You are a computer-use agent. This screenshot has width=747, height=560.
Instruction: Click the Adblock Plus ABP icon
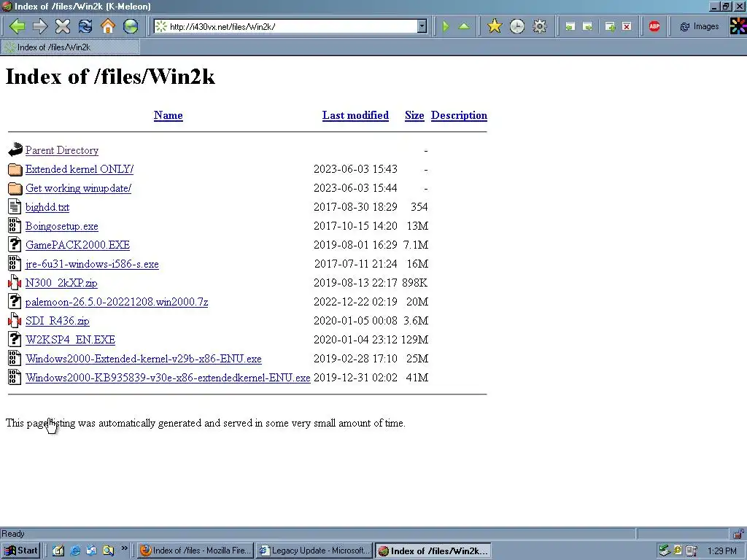654,27
